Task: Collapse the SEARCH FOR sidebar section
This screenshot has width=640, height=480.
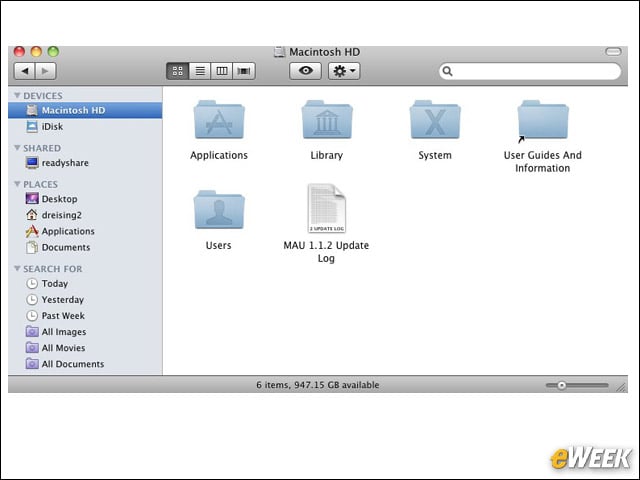Action: [17, 269]
